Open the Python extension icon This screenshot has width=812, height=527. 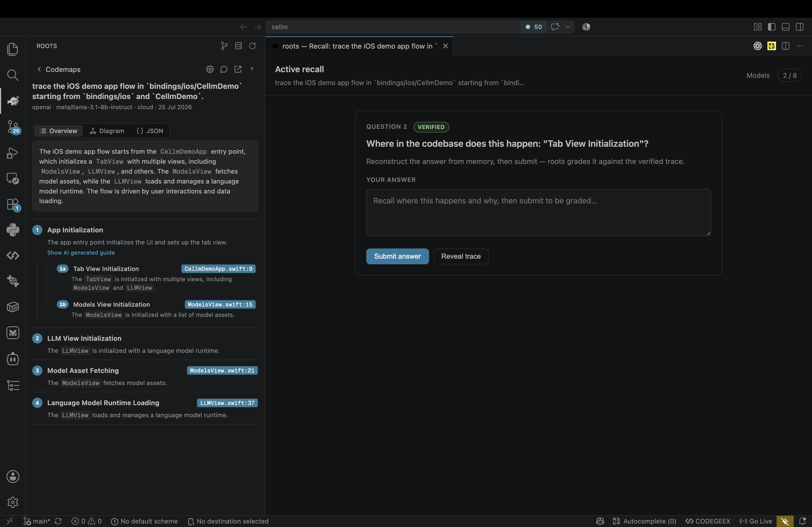tap(13, 230)
